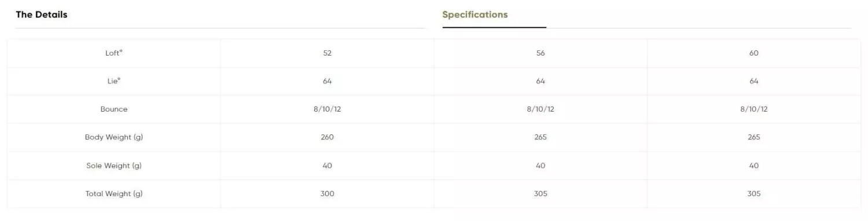Screen dimensions: 868x221
Task: Click the Body Weight (g) label
Action: [114, 137]
